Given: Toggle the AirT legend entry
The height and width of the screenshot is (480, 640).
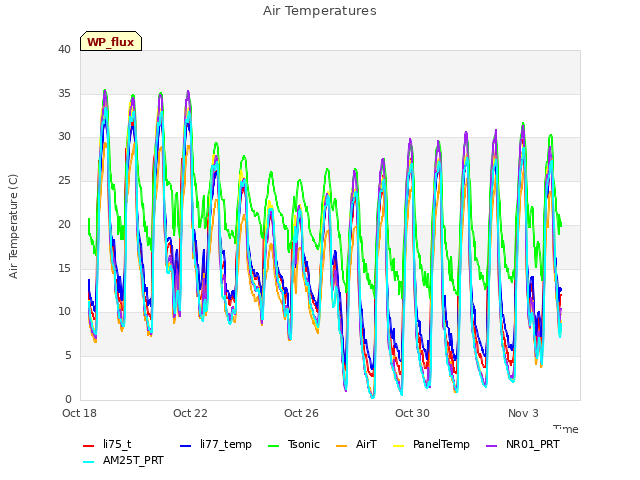Looking at the screenshot, I should coord(356,444).
